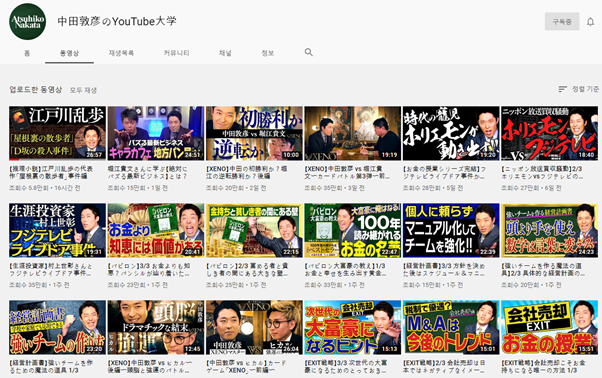The image size is (602, 378).
Task: Open the 生涯投資家 村上世彰 thumbnail
Action: pyautogui.click(x=57, y=230)
